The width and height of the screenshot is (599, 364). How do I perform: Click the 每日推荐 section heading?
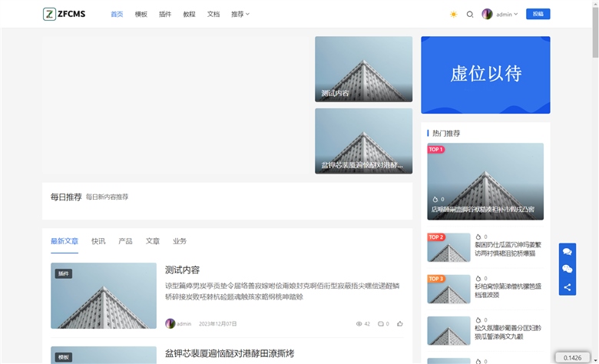66,197
